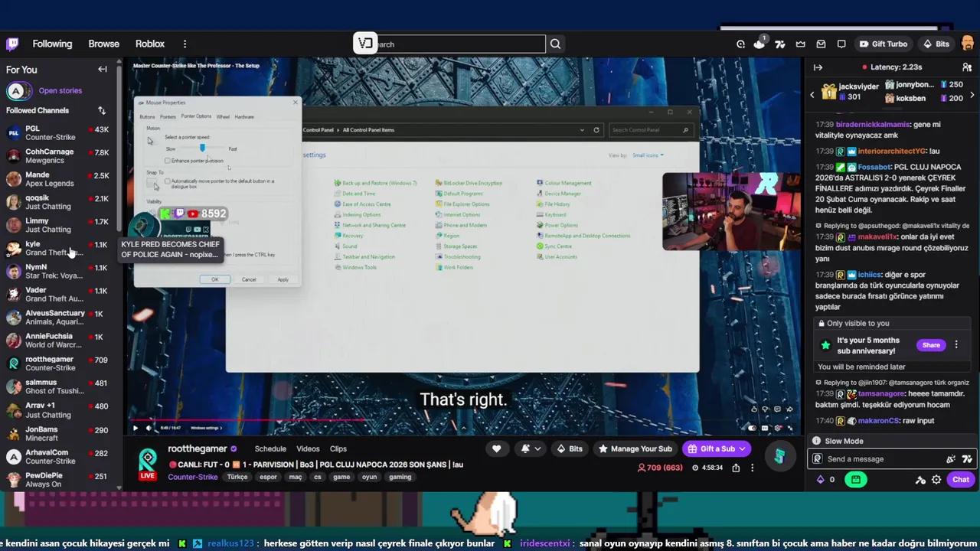Click the chat identity badge icon
Image resolution: width=980 pixels, height=551 pixels.
817,459
